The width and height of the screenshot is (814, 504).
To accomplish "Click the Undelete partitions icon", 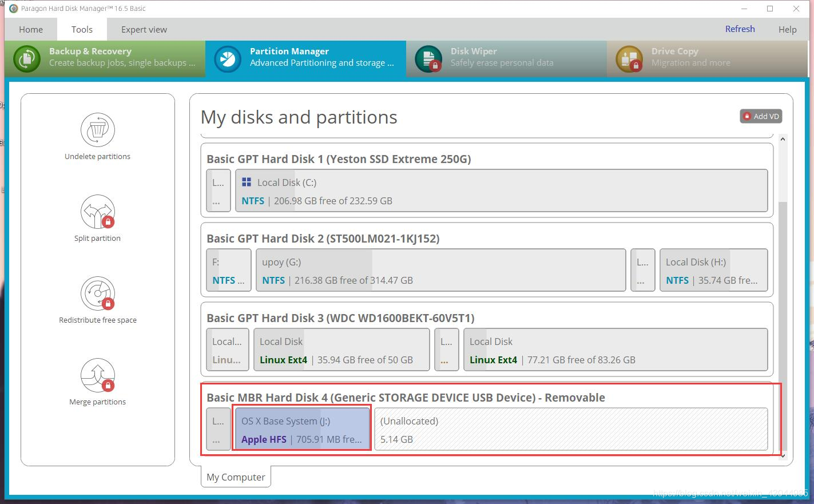I will (98, 130).
